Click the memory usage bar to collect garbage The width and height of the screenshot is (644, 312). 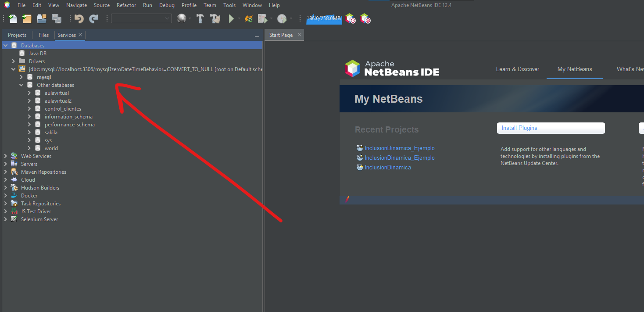(x=324, y=18)
